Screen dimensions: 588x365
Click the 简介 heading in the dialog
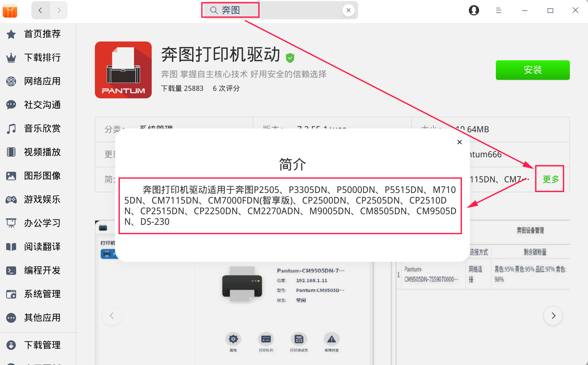(x=292, y=165)
